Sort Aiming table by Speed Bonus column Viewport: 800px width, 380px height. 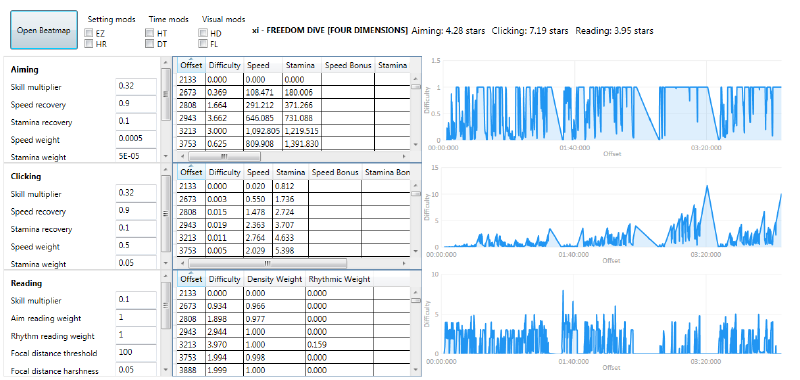[x=348, y=65]
